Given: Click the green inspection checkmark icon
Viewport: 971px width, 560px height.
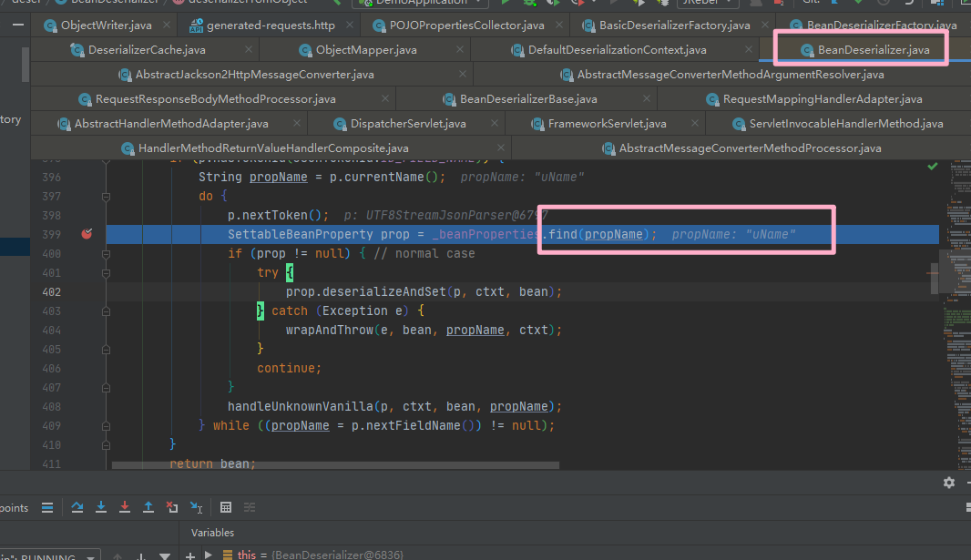Looking at the screenshot, I should [x=933, y=167].
